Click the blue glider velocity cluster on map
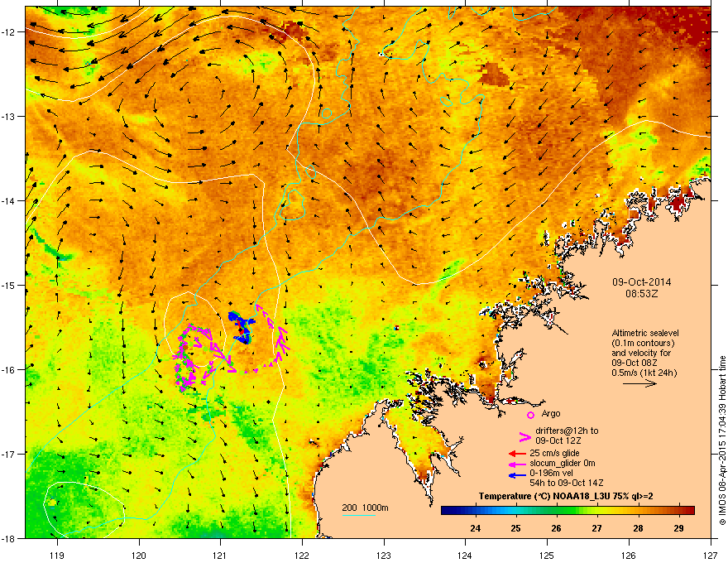728x563 pixels. click(241, 326)
